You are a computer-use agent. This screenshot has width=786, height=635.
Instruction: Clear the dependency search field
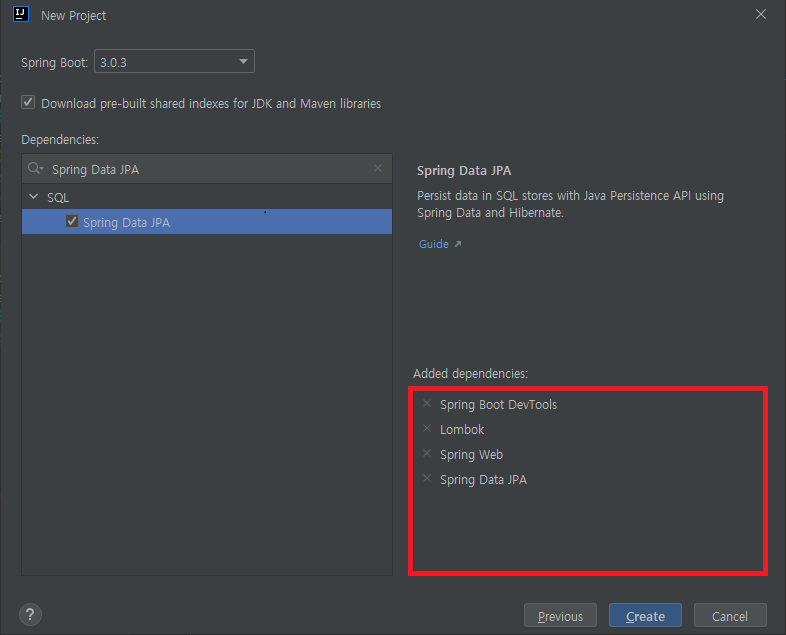tap(378, 168)
